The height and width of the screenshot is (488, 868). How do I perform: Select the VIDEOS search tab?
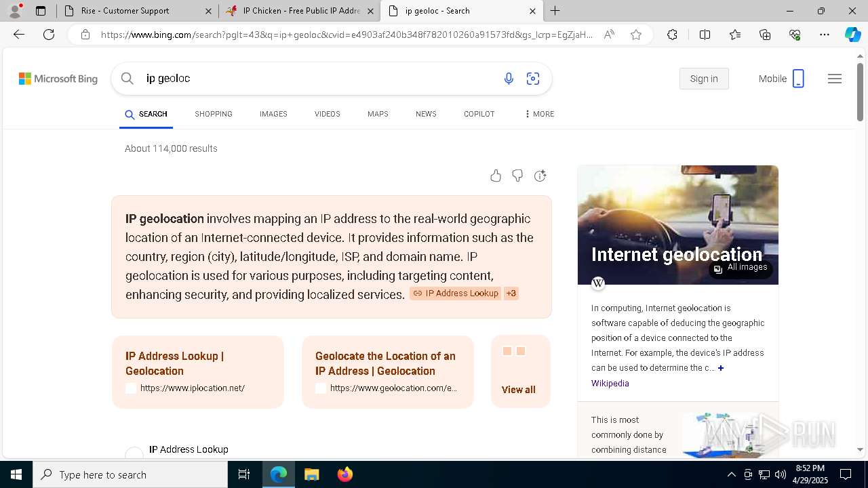pos(327,114)
